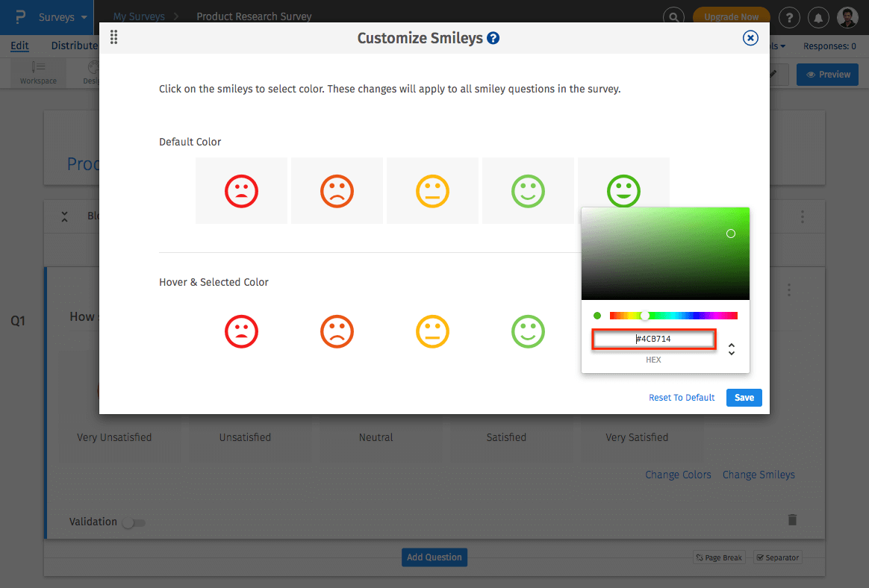Select the Very Satisfied green default smiley

(x=623, y=190)
